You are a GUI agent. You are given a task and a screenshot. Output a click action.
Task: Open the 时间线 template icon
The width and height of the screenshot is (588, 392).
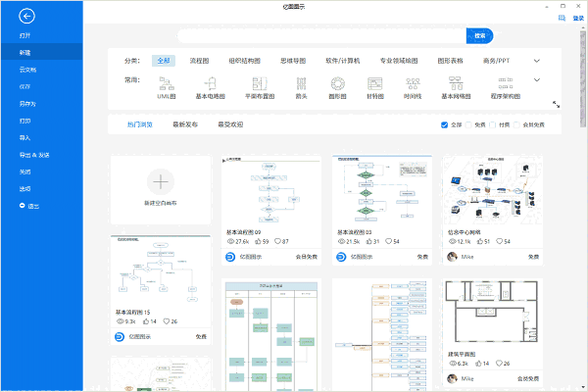coord(413,83)
